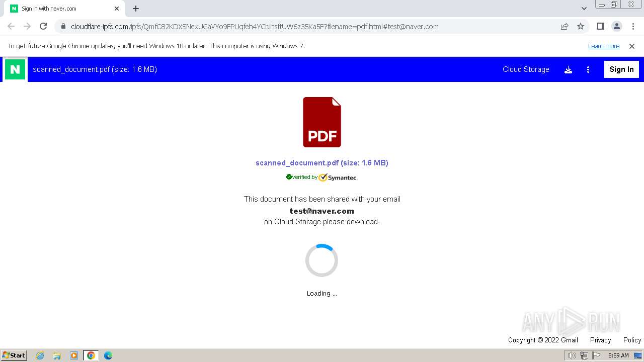Click Copyright © 2022 Gmail text
The width and height of the screenshot is (644, 362).
(x=543, y=340)
